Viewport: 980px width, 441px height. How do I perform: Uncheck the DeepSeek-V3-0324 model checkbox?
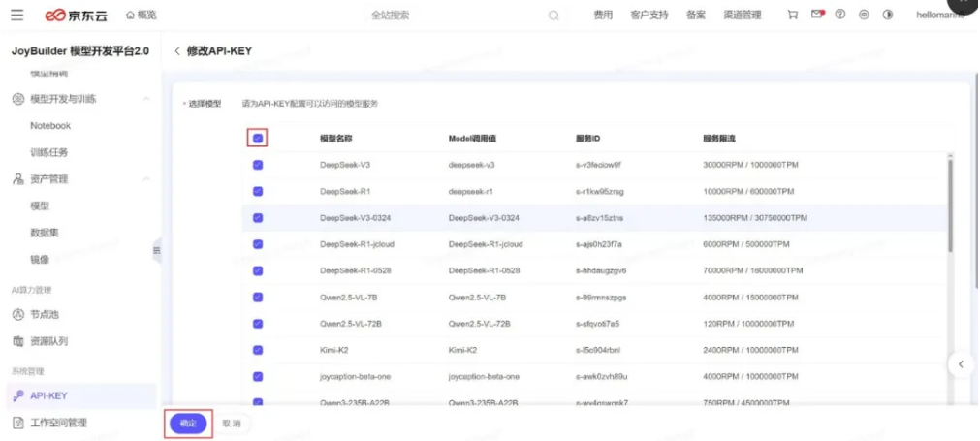[x=258, y=218]
